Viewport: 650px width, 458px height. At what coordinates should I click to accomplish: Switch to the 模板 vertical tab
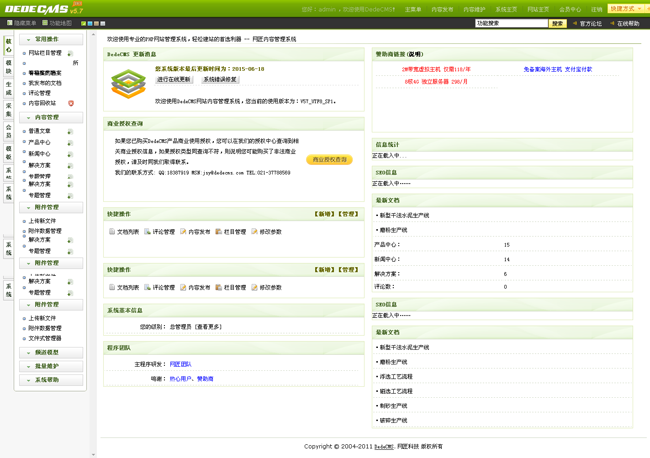(8, 153)
